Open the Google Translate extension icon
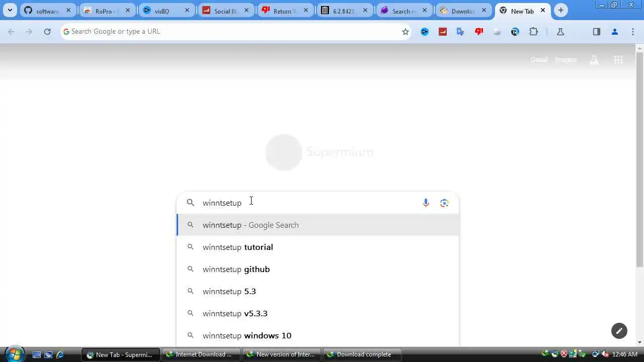 click(460, 32)
